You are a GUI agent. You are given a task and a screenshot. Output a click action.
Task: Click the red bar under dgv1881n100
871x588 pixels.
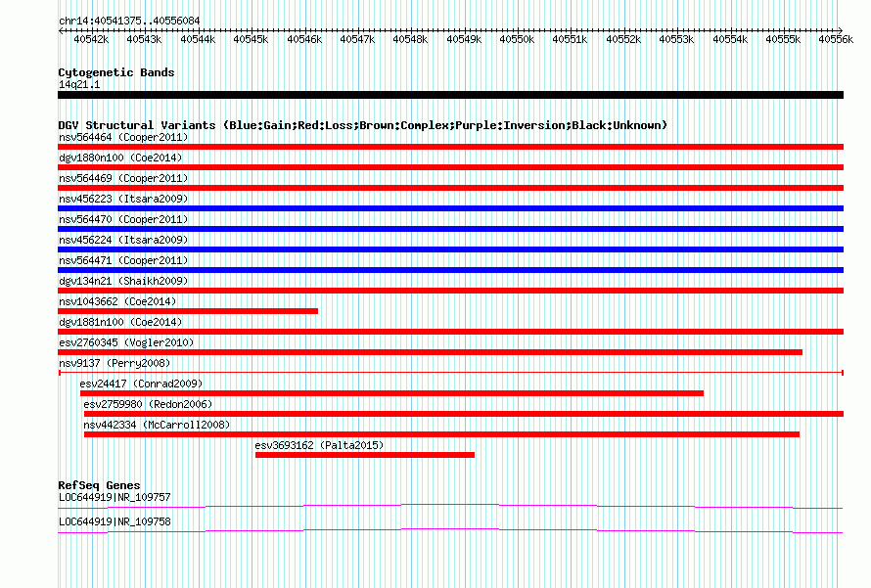450,332
